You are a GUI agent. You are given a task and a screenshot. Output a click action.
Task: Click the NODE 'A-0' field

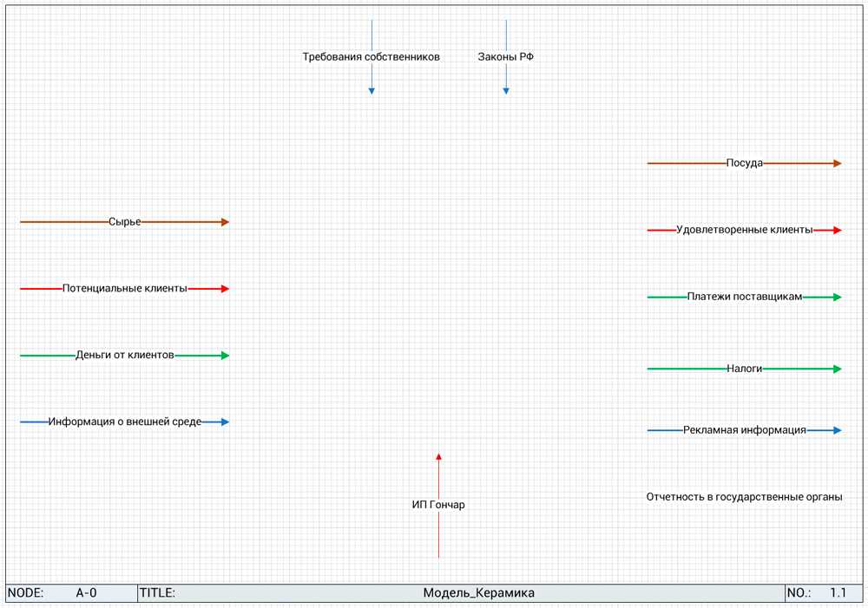pyautogui.click(x=86, y=593)
